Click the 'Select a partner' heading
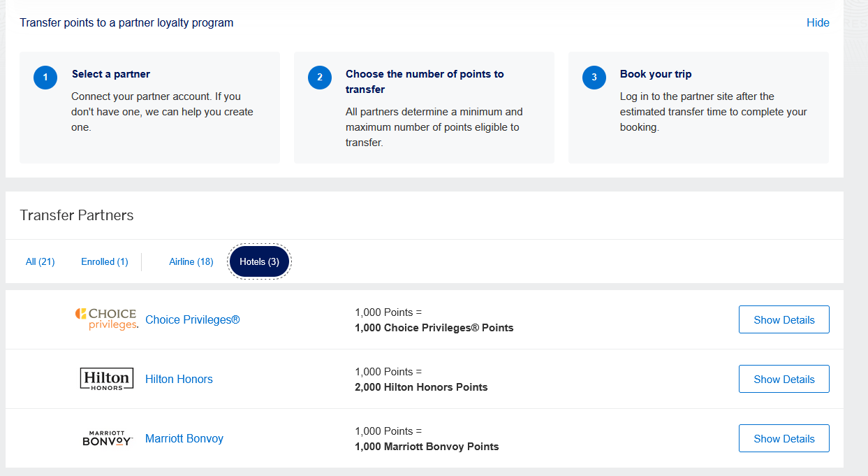 click(x=111, y=74)
